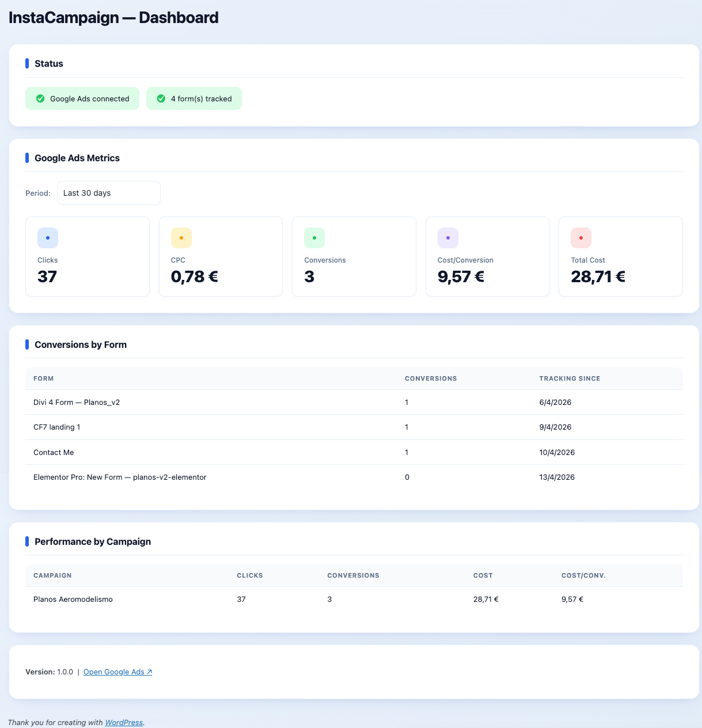Click the green Conversions metric icon

coord(314,238)
